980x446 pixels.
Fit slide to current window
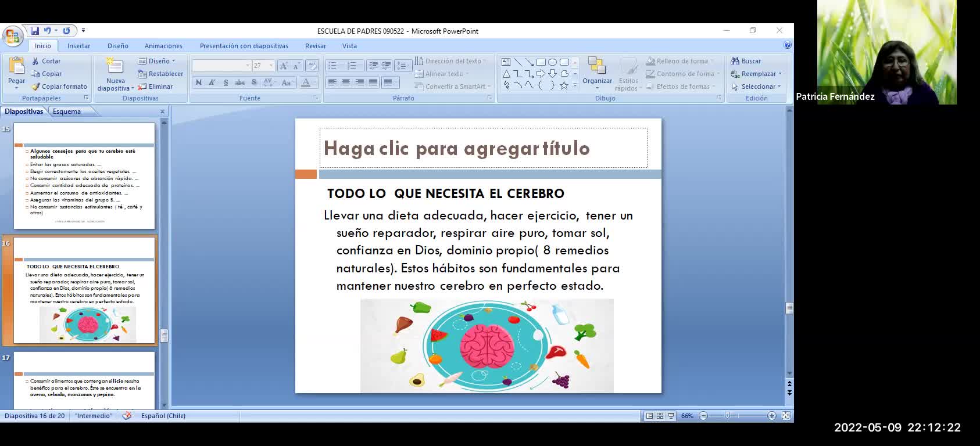click(786, 416)
